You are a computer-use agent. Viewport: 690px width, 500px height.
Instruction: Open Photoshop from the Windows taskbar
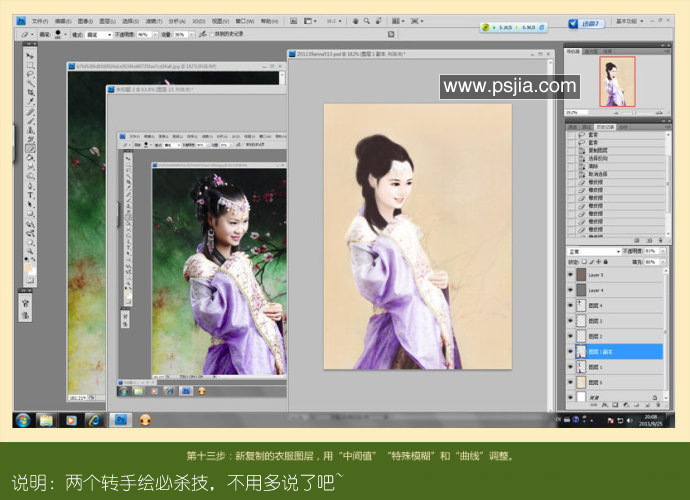(121, 420)
